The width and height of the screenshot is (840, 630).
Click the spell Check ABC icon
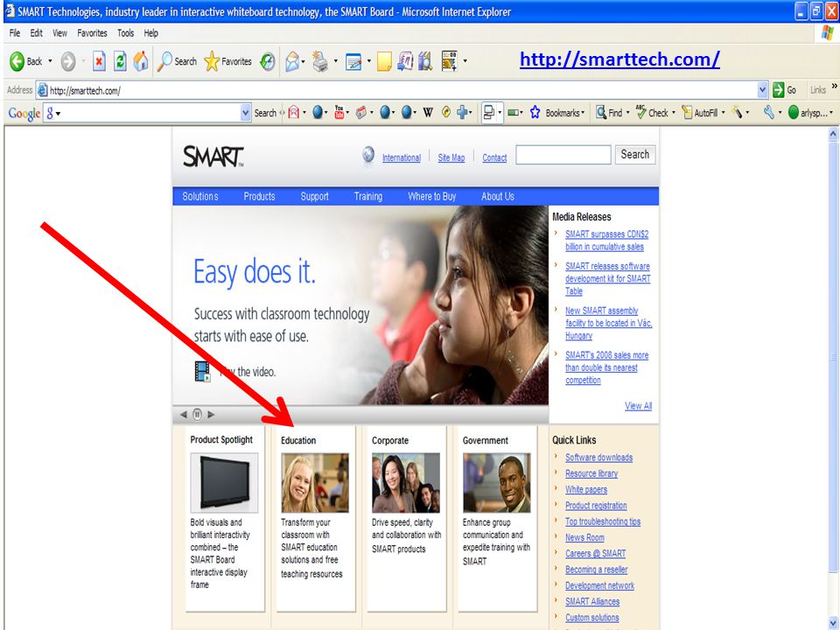click(x=640, y=112)
